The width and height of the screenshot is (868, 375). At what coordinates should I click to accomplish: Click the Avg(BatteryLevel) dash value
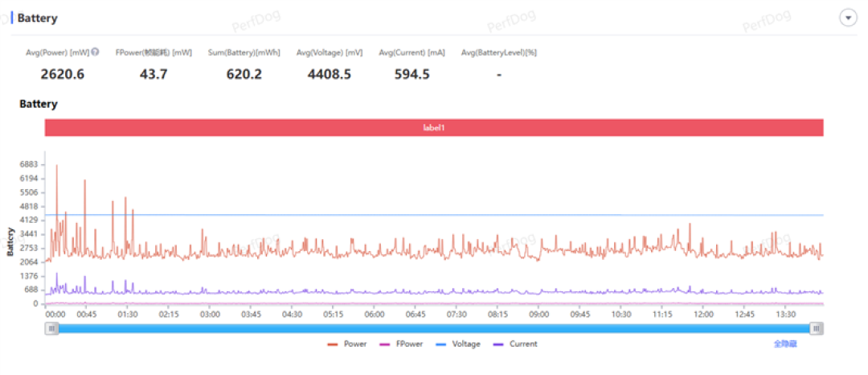[499, 75]
